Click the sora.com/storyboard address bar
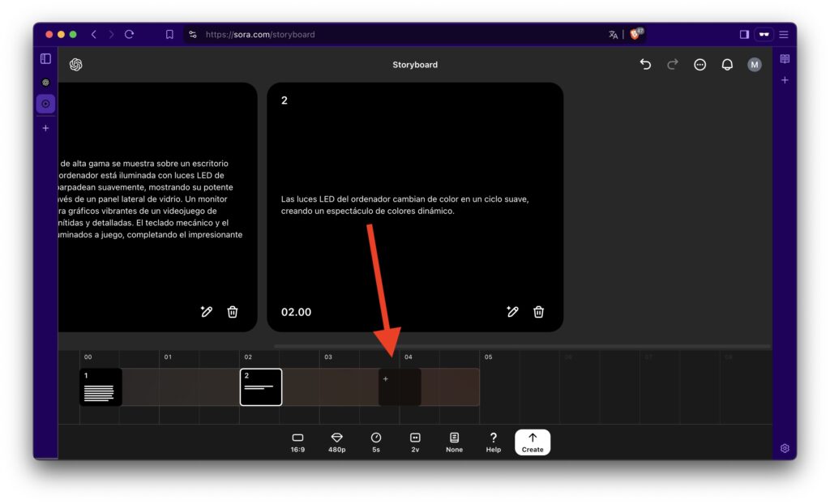830x504 pixels. click(x=260, y=34)
